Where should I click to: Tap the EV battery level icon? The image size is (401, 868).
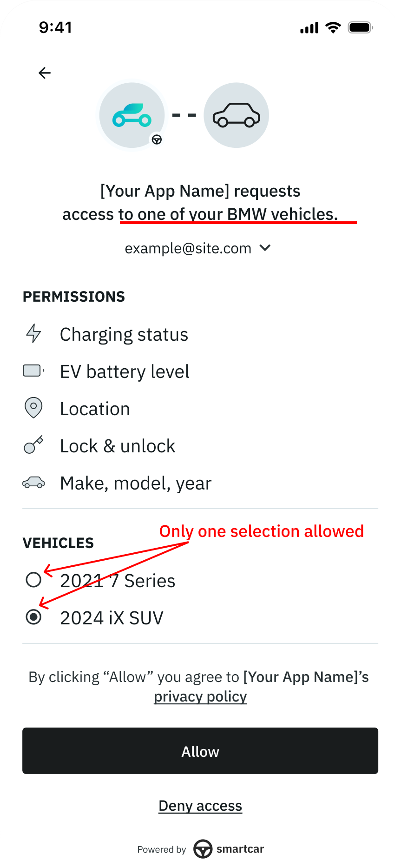coord(33,371)
